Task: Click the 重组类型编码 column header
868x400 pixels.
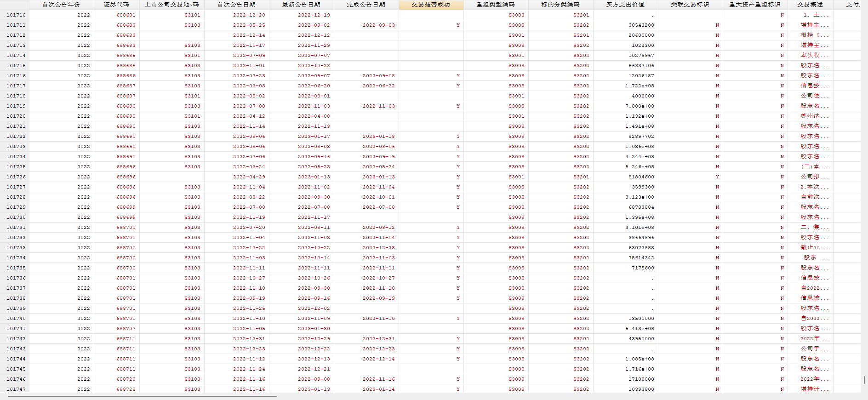Action: point(496,5)
